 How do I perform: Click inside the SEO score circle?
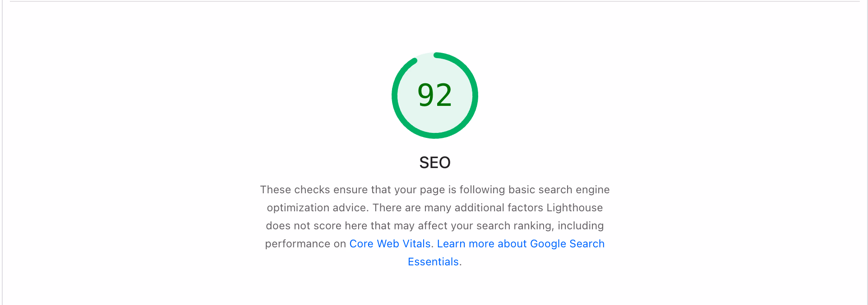tap(434, 95)
